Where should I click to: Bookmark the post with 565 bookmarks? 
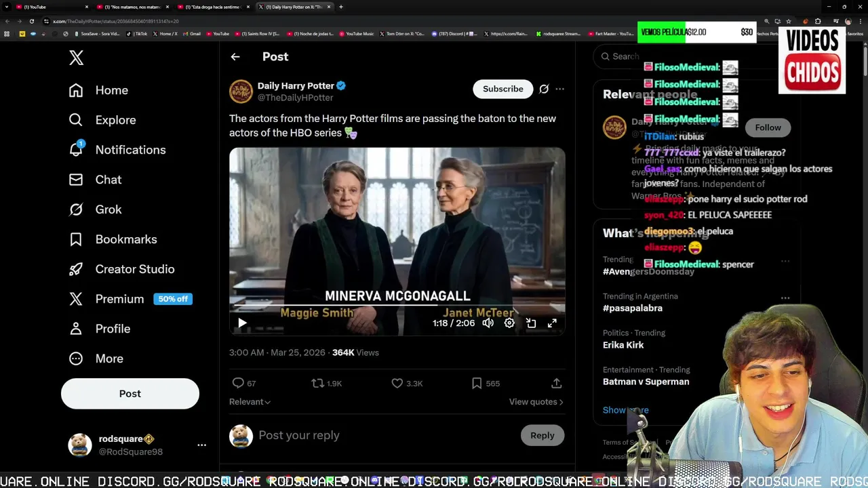pos(486,384)
